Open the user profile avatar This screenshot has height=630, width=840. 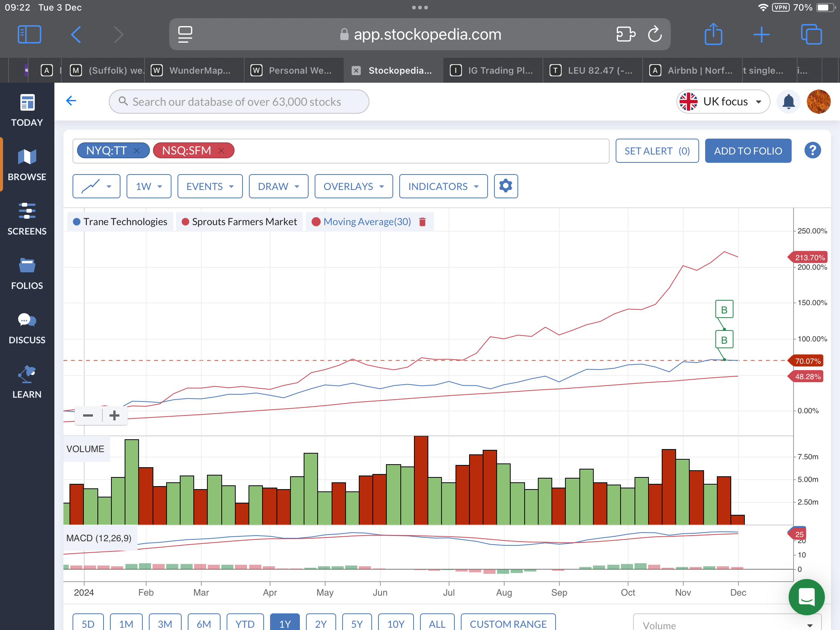pyautogui.click(x=818, y=101)
